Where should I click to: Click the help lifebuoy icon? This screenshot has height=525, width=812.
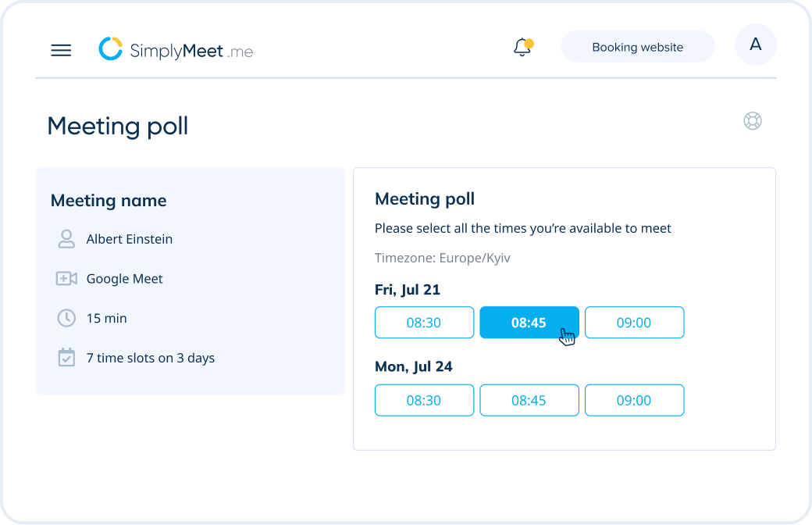pyautogui.click(x=753, y=121)
